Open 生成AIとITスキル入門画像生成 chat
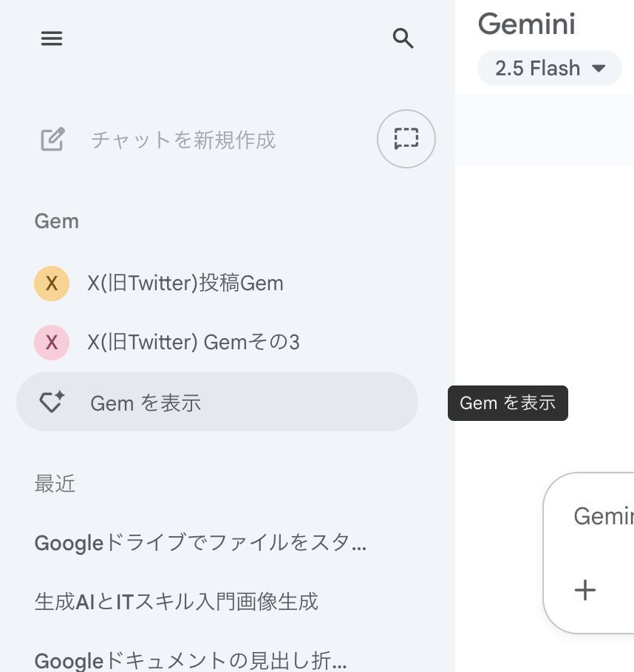634x672 pixels. pos(177,601)
